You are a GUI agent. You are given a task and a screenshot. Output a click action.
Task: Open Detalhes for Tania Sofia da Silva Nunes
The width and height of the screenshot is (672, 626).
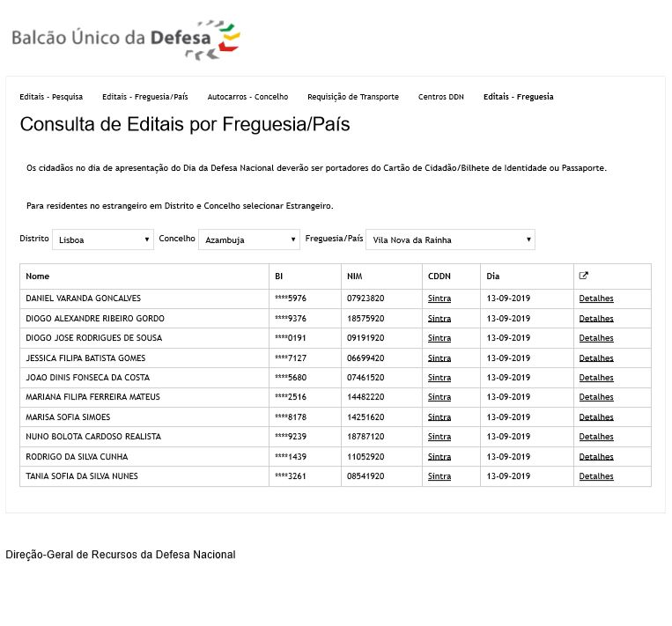pyautogui.click(x=596, y=476)
